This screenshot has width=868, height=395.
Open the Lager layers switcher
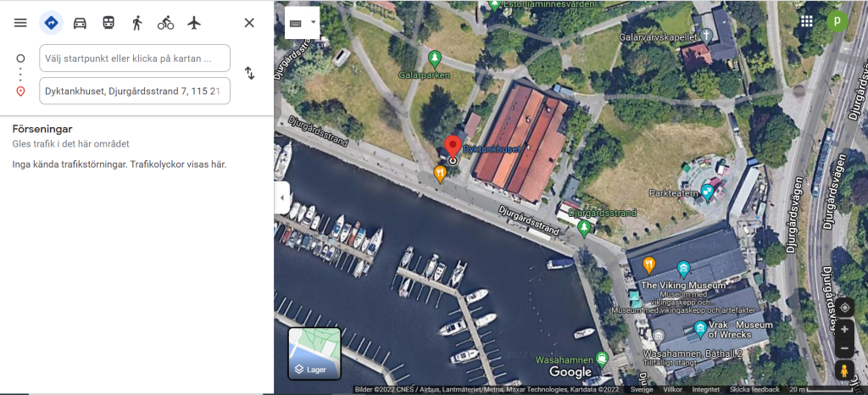[314, 353]
